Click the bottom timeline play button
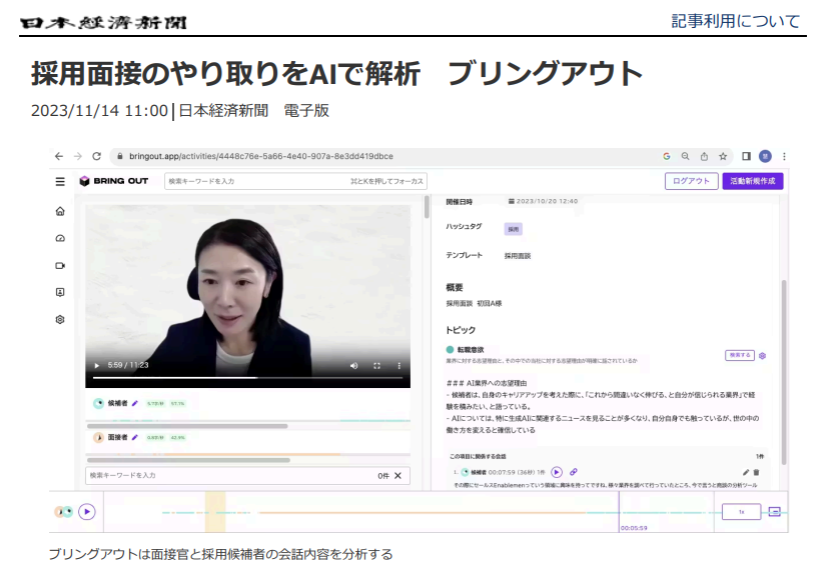The width and height of the screenshot is (831, 582). tap(87, 512)
